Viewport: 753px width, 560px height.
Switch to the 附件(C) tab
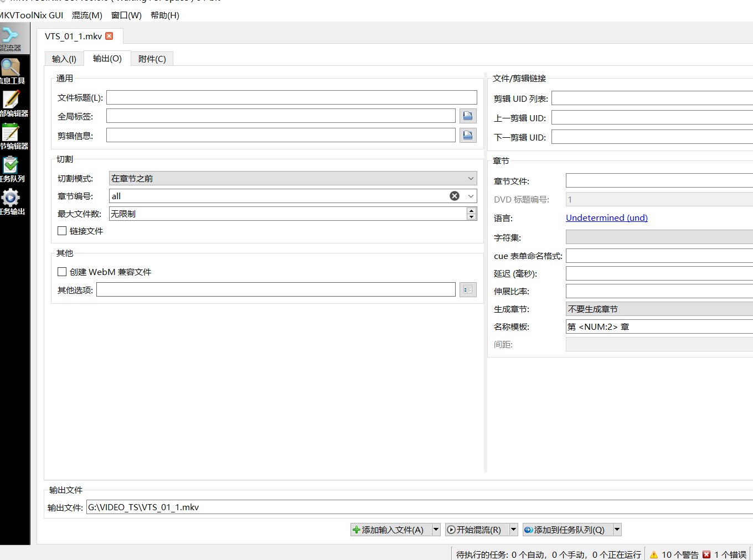coord(152,59)
